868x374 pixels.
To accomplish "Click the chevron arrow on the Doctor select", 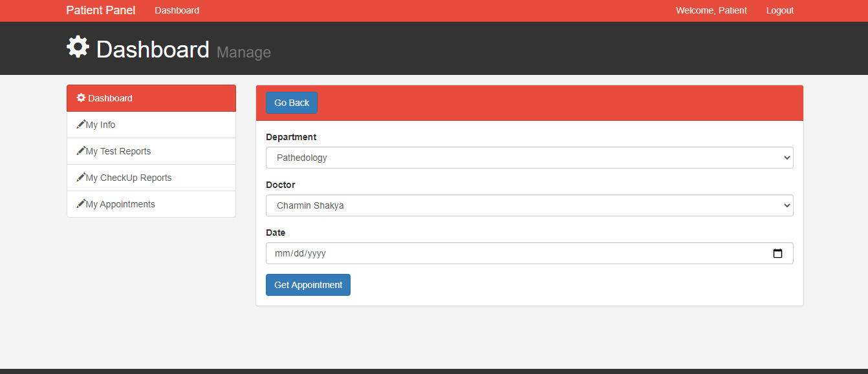I will click(x=787, y=205).
